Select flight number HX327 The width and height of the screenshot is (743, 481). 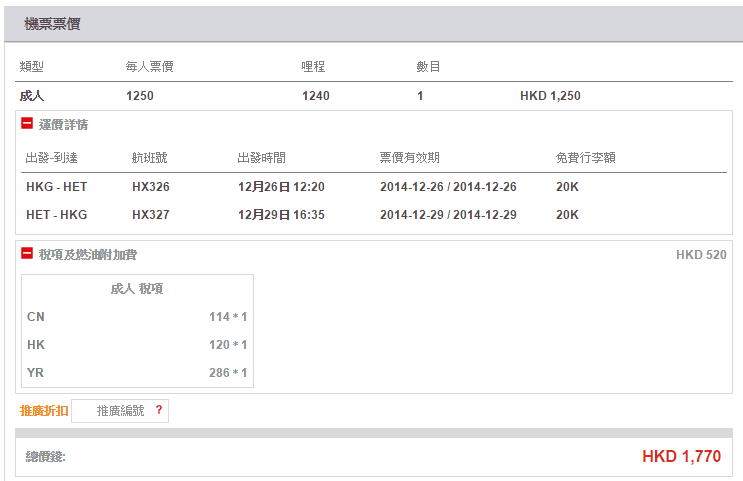150,215
